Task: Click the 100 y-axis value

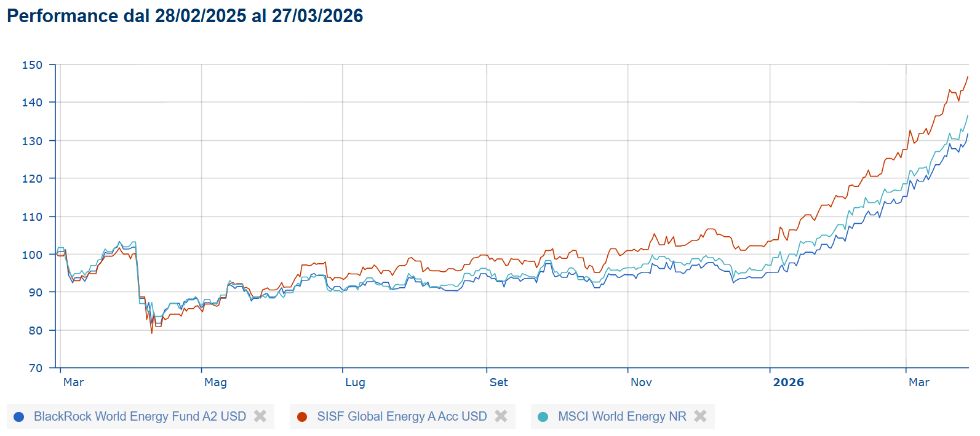Action: click(32, 255)
